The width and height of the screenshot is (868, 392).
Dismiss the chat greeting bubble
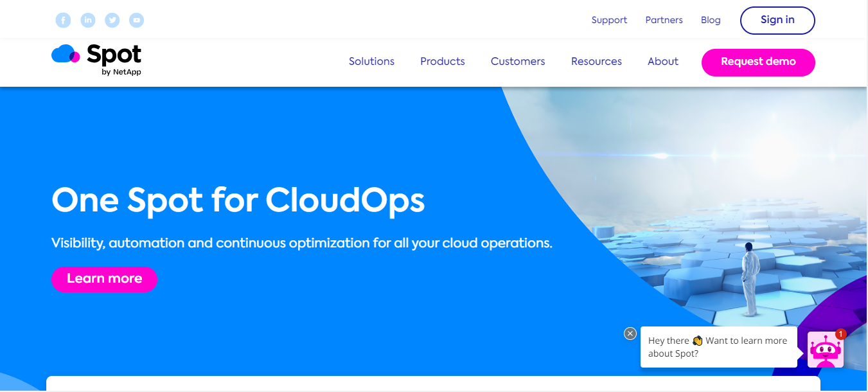(630, 333)
